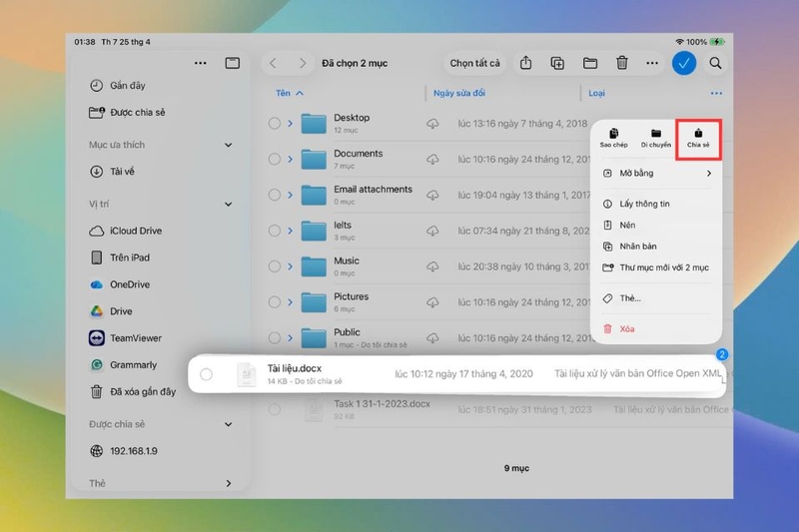The width and height of the screenshot is (799, 532).
Task: Download Documents folder via its cloud icon
Action: [432, 160]
